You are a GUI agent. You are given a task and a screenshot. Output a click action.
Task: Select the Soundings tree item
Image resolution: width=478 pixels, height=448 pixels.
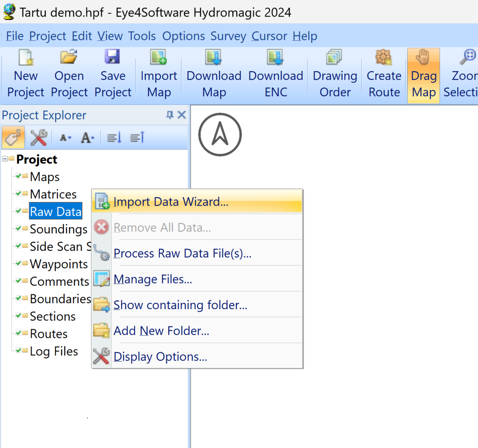pos(59,229)
